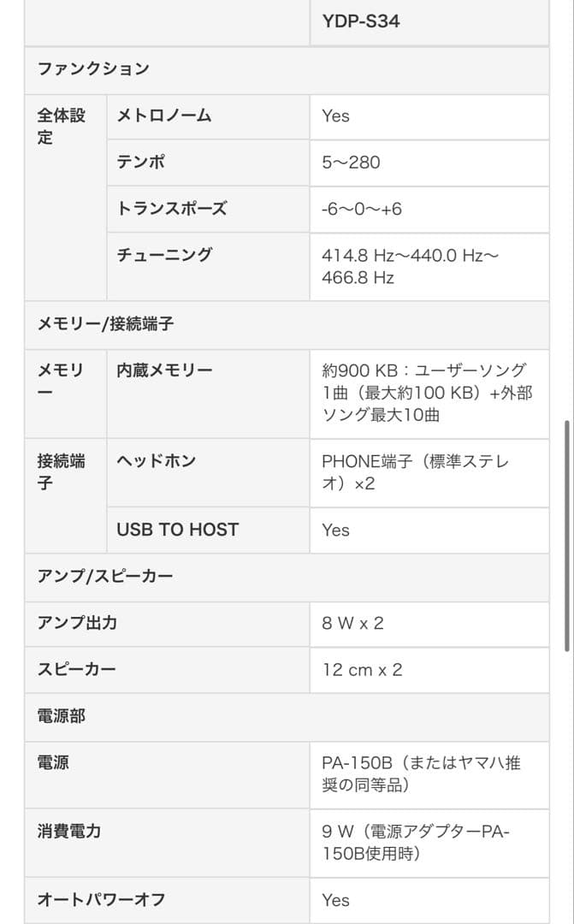
Task: Select the メトロノーム row label
Action: tap(163, 115)
